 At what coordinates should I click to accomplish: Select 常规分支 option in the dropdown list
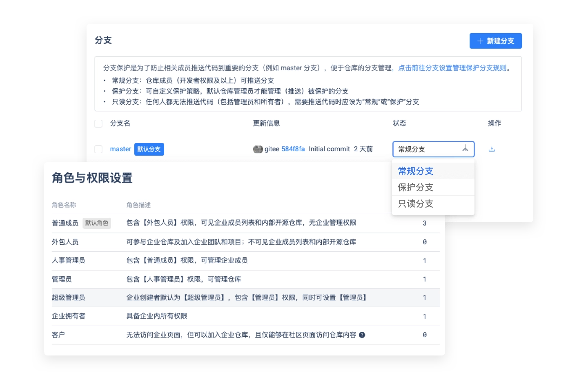coord(416,171)
